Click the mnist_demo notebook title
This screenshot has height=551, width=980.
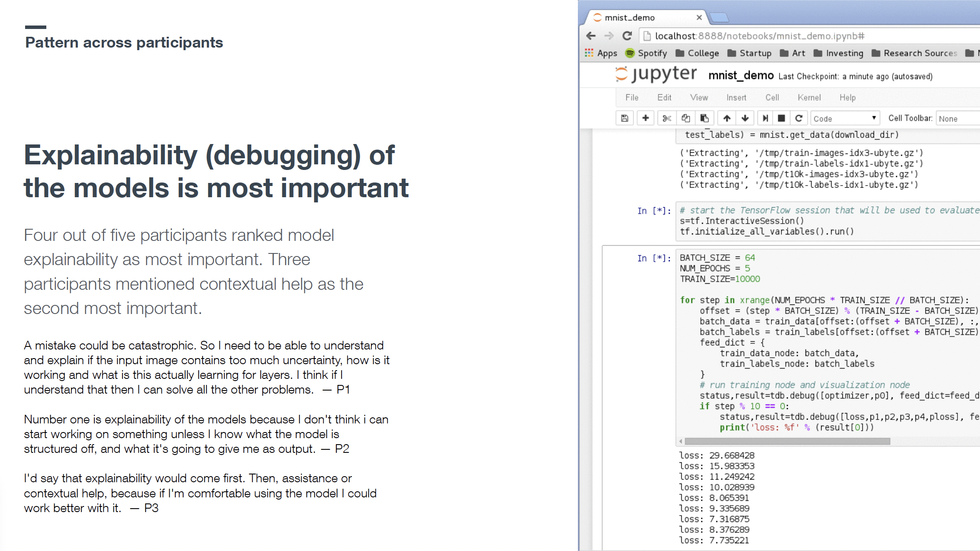click(x=741, y=76)
